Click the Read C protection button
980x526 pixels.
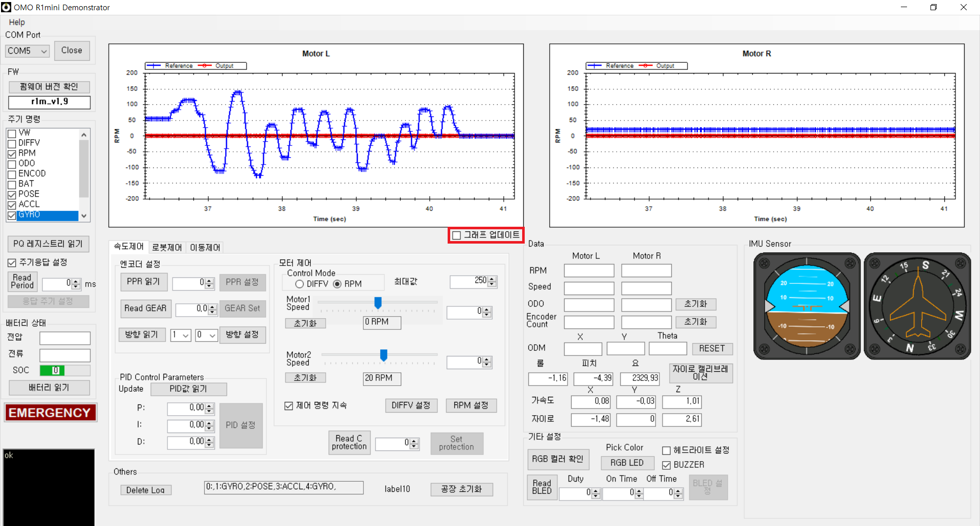349,443
